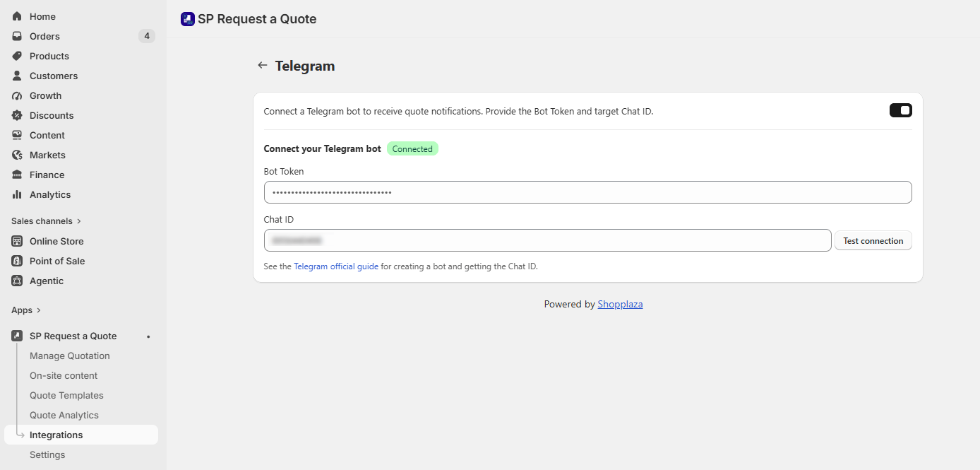This screenshot has width=980, height=470.
Task: Open On-site content submenu
Action: click(x=64, y=375)
